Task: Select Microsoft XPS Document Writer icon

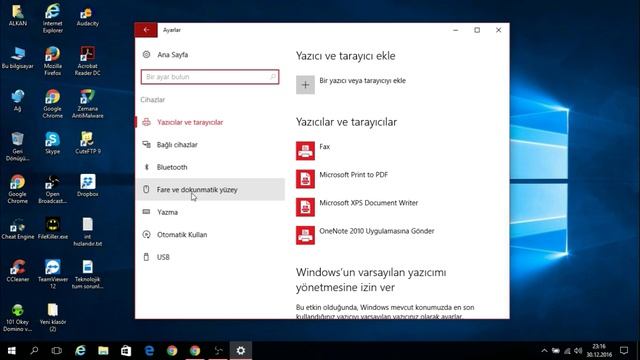Action: [x=305, y=207]
